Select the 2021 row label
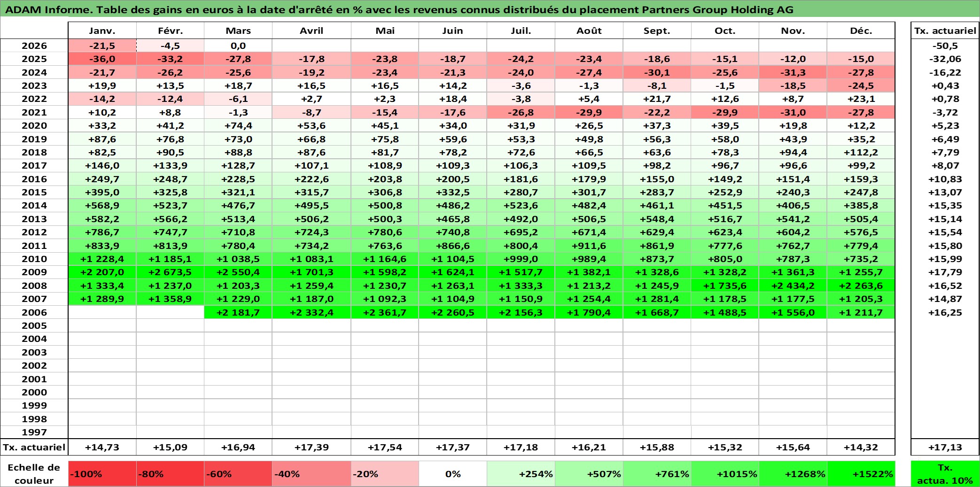This screenshot has width=980, height=487. pyautogui.click(x=34, y=112)
